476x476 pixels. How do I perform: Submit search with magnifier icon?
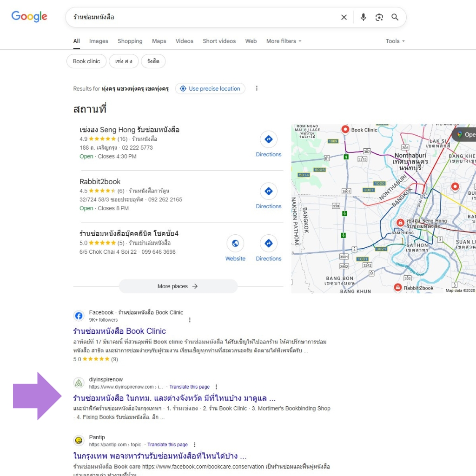(x=395, y=17)
